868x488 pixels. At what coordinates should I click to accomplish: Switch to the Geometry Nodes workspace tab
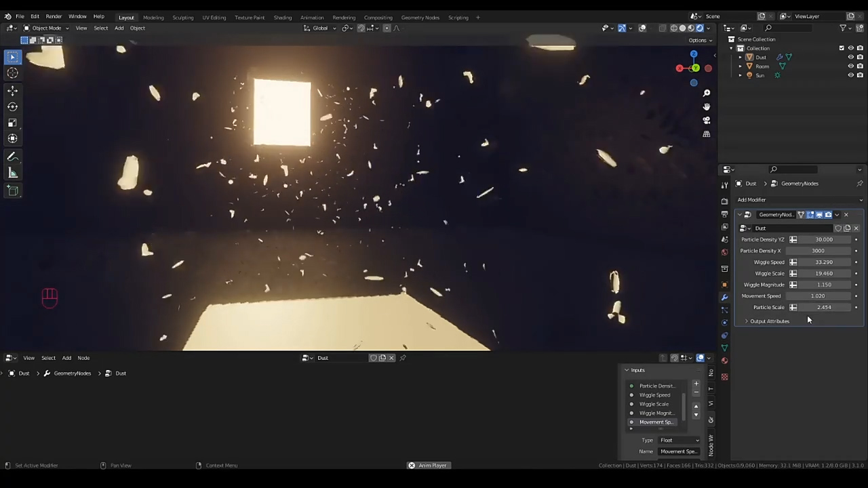pos(420,17)
